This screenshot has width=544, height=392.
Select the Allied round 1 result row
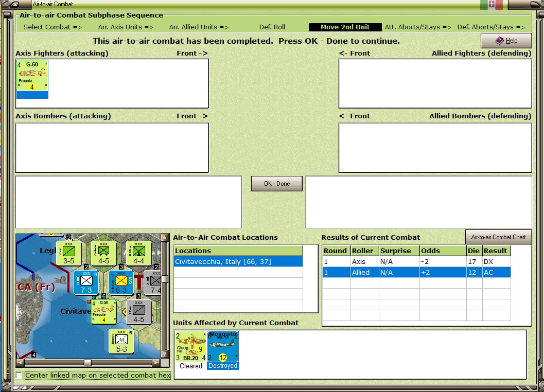tap(416, 272)
